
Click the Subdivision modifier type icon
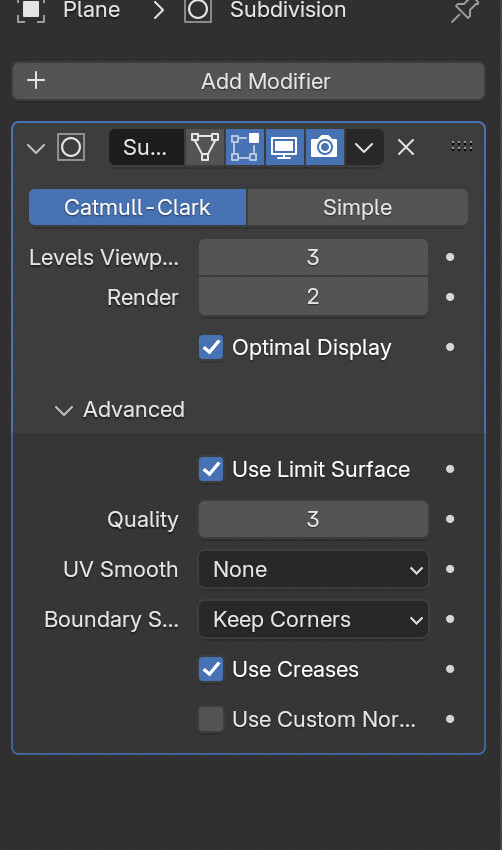pos(71,147)
